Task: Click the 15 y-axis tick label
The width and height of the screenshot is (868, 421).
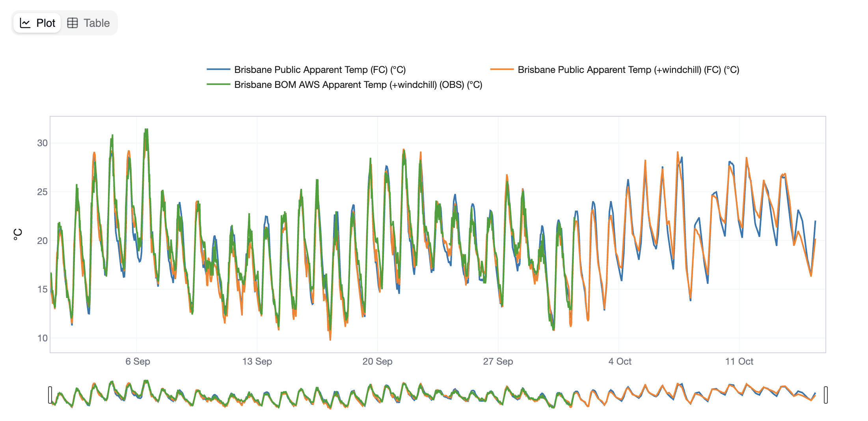Action: pos(42,289)
